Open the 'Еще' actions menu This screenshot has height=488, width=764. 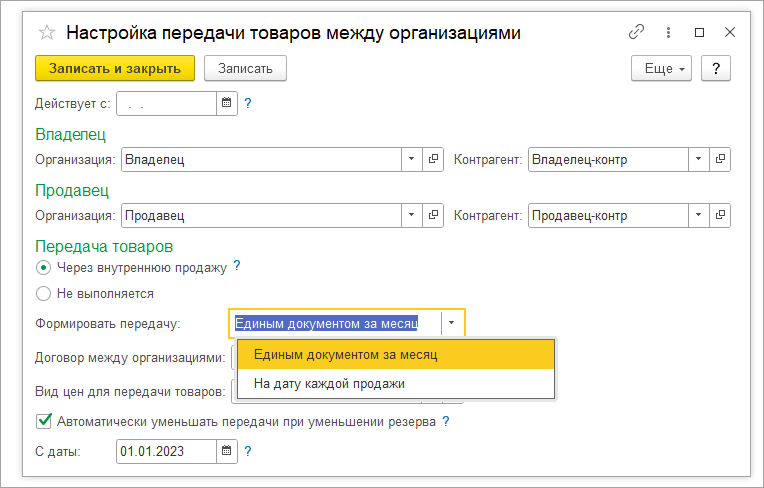pyautogui.click(x=661, y=68)
